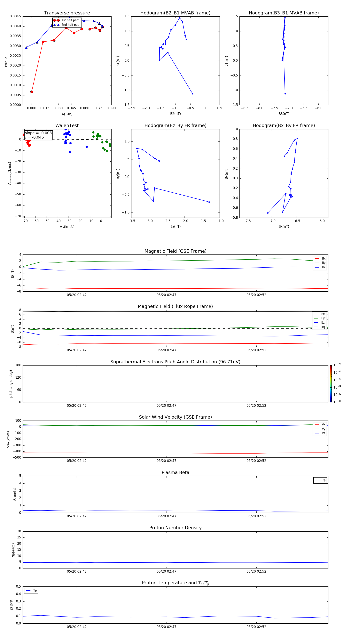Click the '10^-26' colorbar label
The width and height of the screenshot is (351, 644).
coord(337,365)
